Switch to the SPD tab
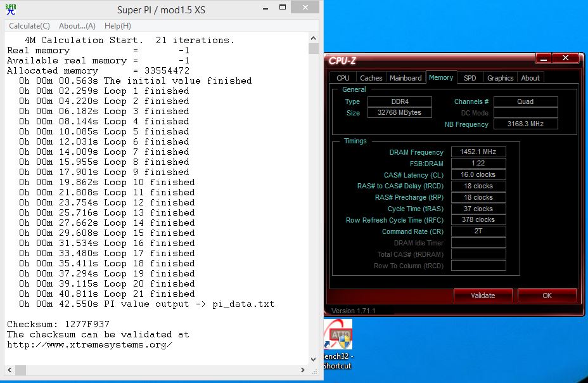 pyautogui.click(x=470, y=77)
